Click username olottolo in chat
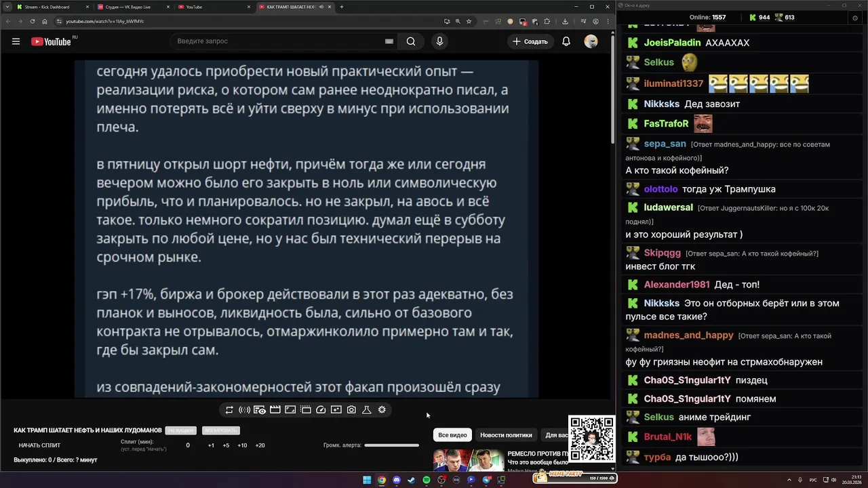 (x=660, y=189)
